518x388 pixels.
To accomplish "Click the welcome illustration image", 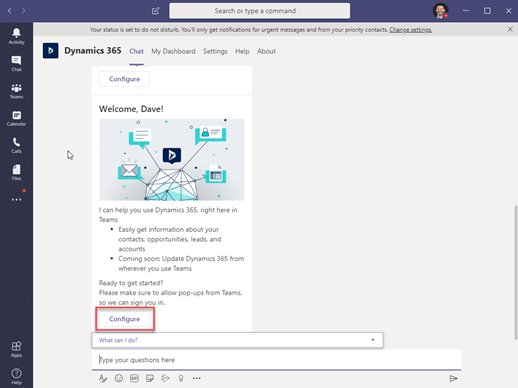I will [172, 160].
